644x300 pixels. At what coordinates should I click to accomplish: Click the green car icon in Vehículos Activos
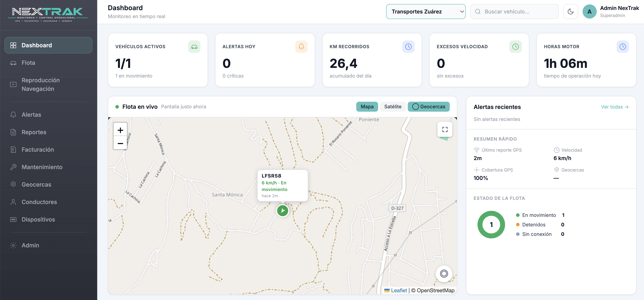[194, 47]
